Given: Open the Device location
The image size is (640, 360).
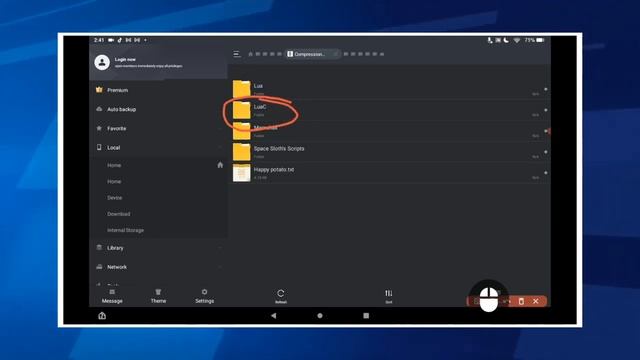Looking at the screenshot, I should [x=115, y=198].
